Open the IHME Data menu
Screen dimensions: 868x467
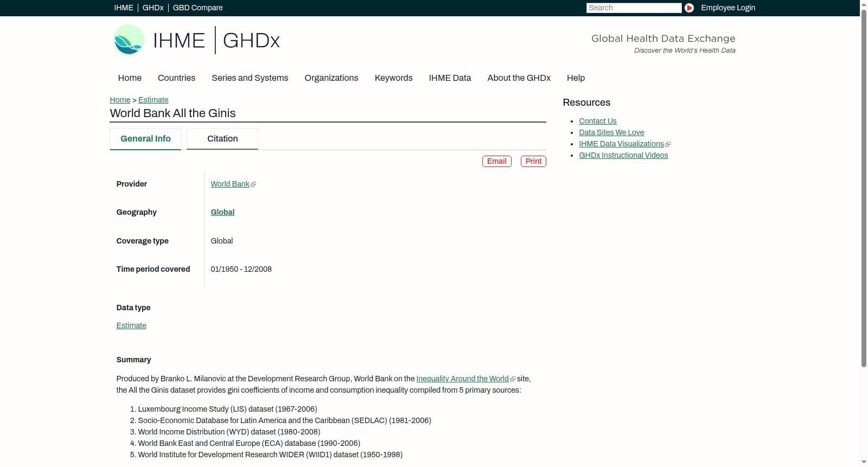[450, 78]
